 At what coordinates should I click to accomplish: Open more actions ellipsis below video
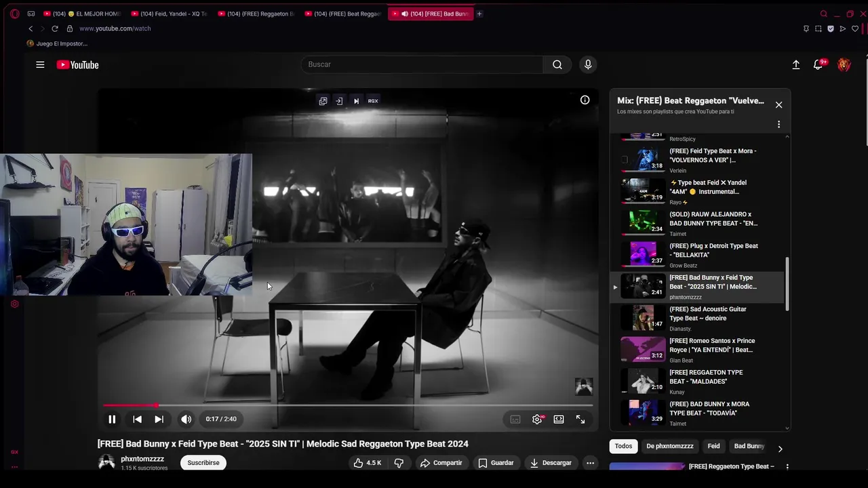[x=590, y=463]
